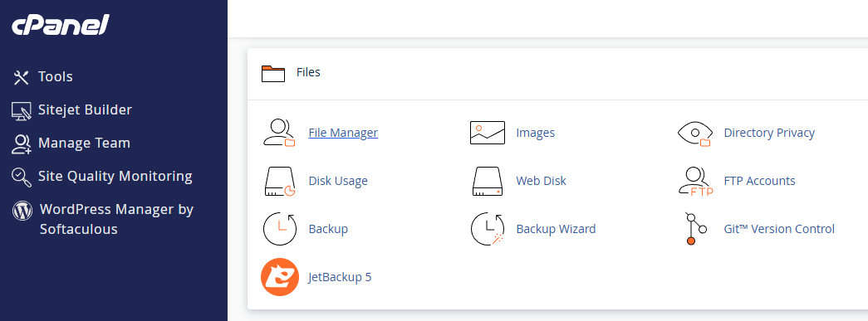This screenshot has height=321, width=868.
Task: Click the Manage Team person icon
Action: click(x=21, y=143)
